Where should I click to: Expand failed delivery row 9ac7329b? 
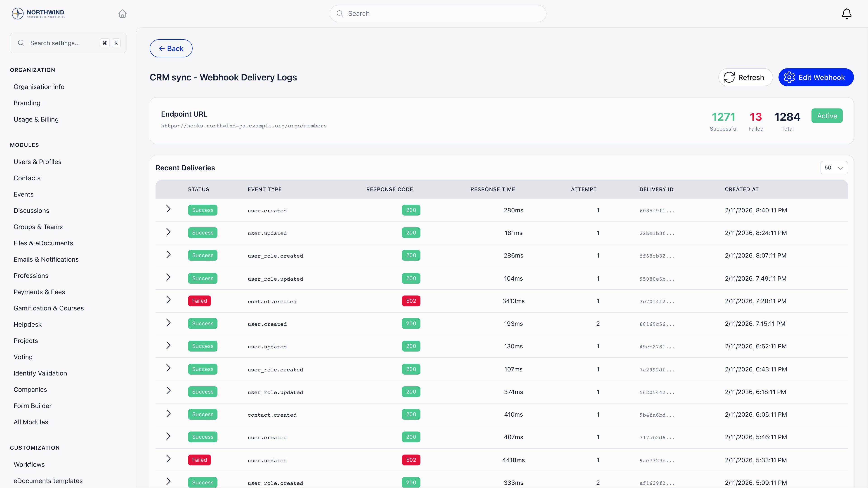[168, 459]
